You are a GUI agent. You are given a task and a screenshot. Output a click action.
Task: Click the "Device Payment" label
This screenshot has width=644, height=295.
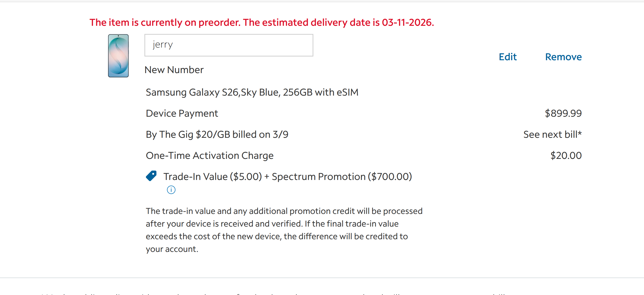tap(182, 113)
